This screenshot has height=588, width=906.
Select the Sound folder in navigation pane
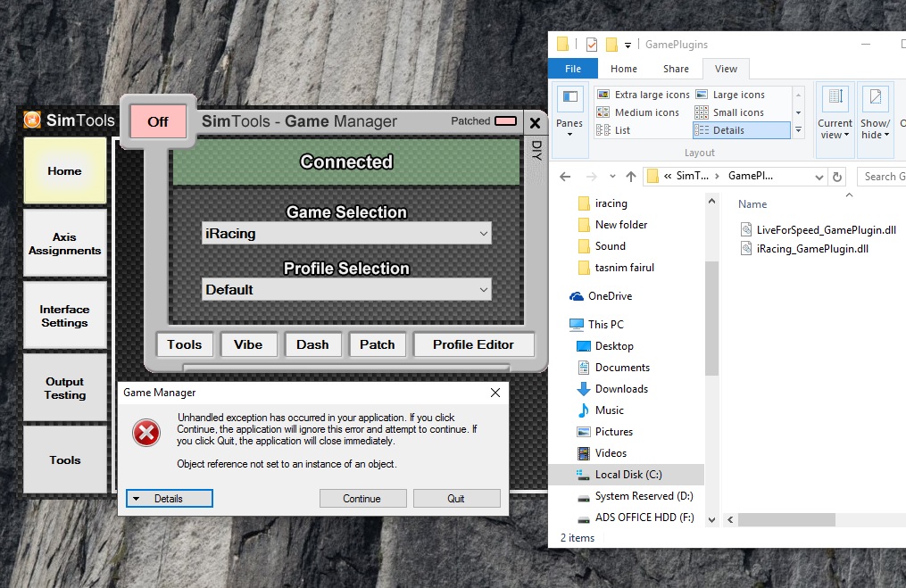611,246
